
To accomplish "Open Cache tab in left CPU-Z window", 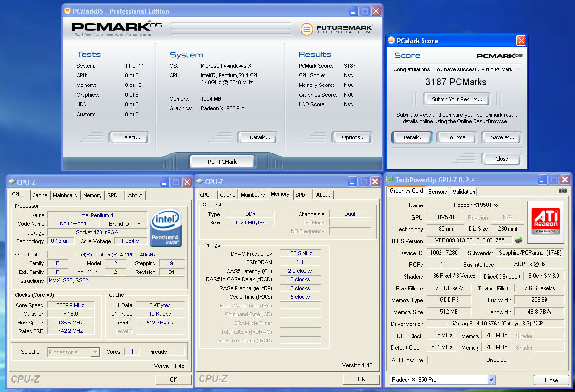I will click(x=40, y=195).
